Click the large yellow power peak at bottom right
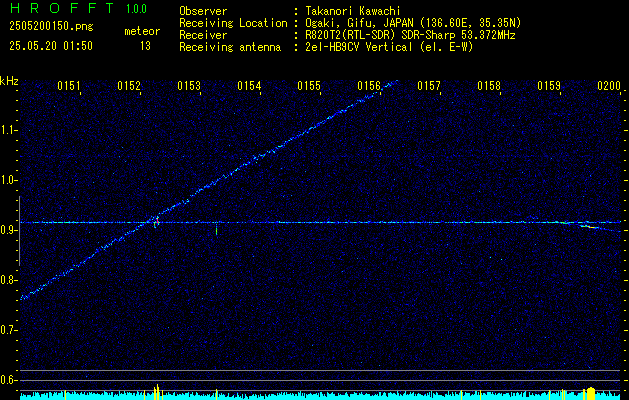 (590, 393)
